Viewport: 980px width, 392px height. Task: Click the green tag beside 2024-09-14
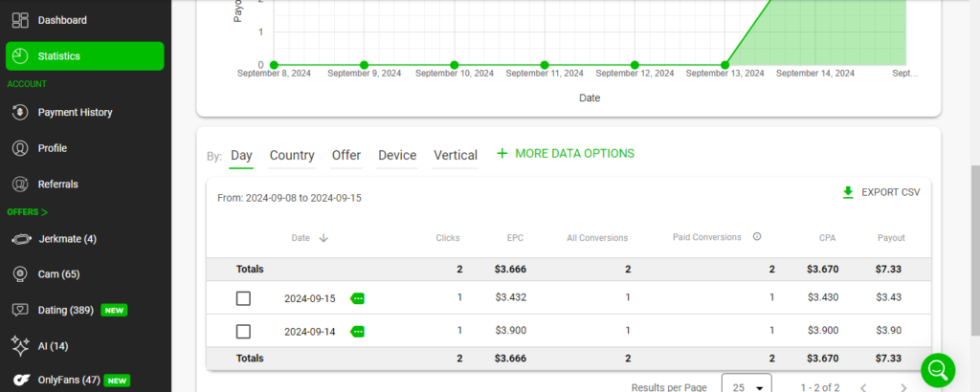tap(358, 332)
